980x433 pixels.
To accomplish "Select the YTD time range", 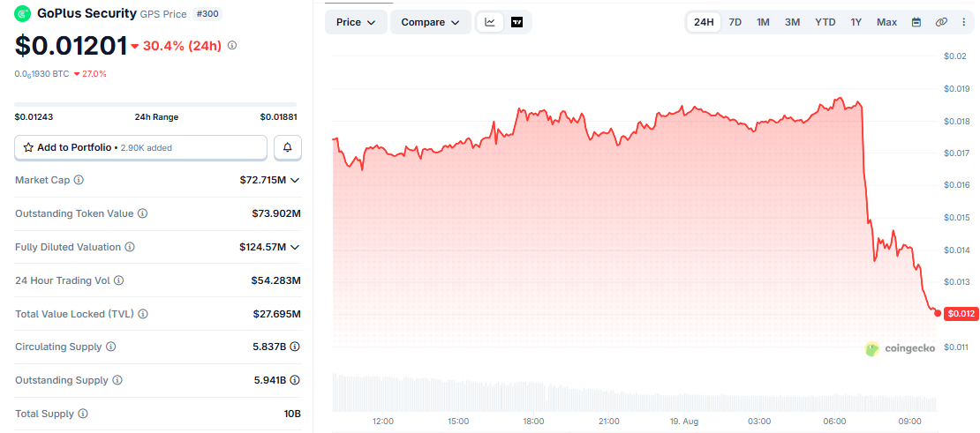I will pyautogui.click(x=825, y=22).
